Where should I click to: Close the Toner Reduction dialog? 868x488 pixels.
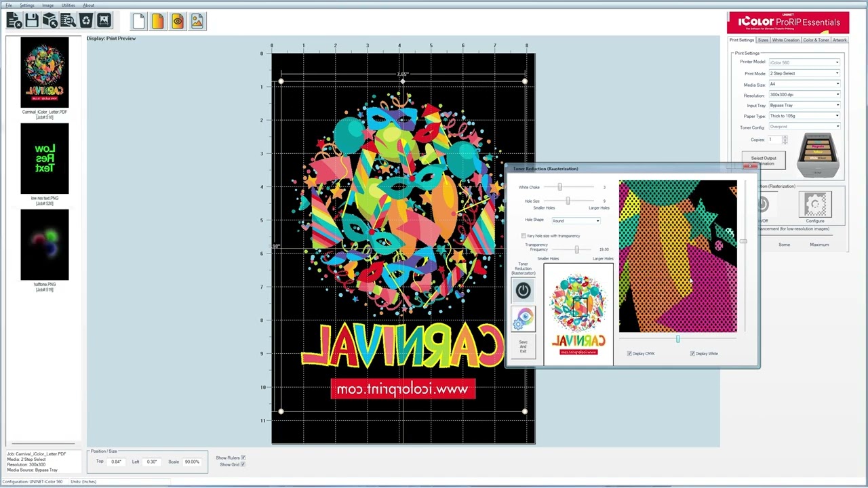point(750,166)
